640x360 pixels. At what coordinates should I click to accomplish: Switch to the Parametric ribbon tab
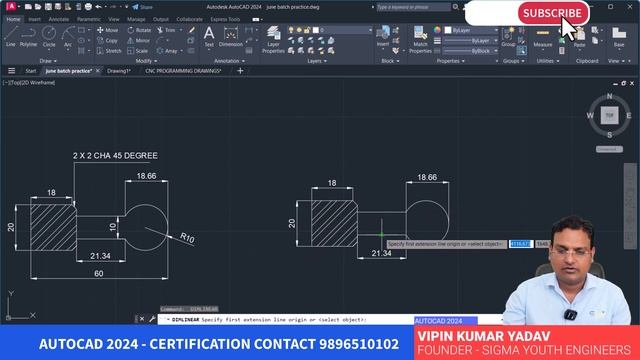(x=89, y=19)
